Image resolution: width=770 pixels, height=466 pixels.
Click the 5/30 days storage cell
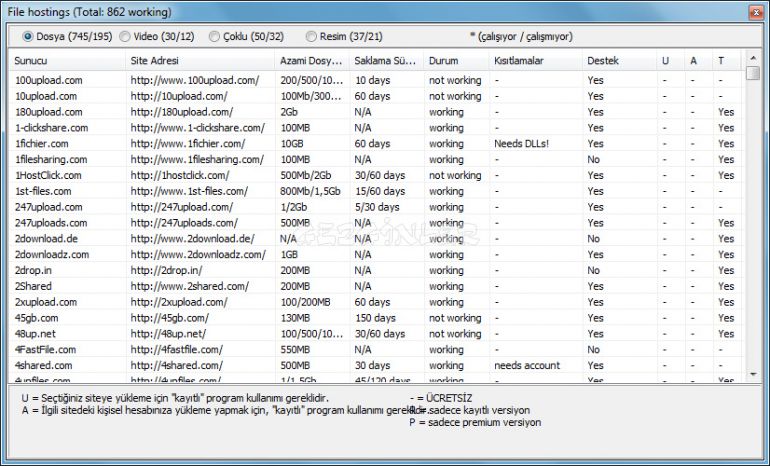tap(377, 207)
